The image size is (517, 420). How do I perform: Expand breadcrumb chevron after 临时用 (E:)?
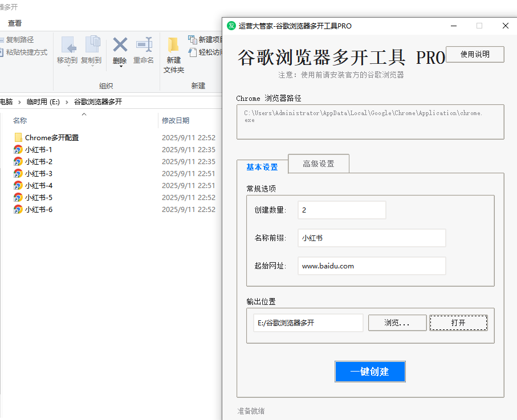tap(67, 102)
